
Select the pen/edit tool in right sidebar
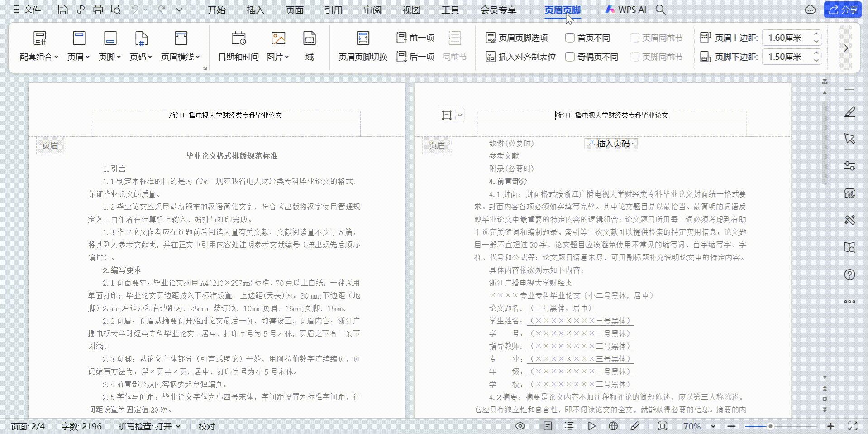[x=849, y=112]
